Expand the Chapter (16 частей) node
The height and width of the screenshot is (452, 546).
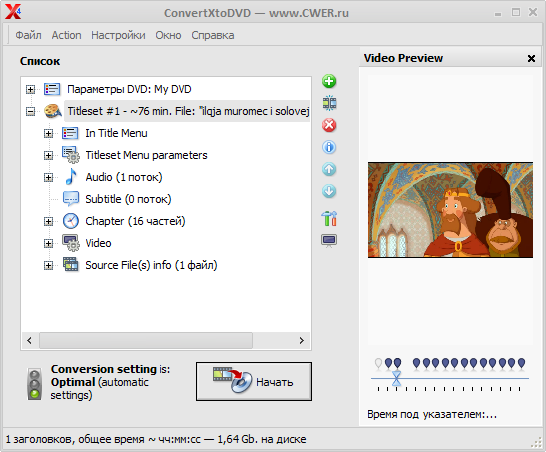point(48,221)
